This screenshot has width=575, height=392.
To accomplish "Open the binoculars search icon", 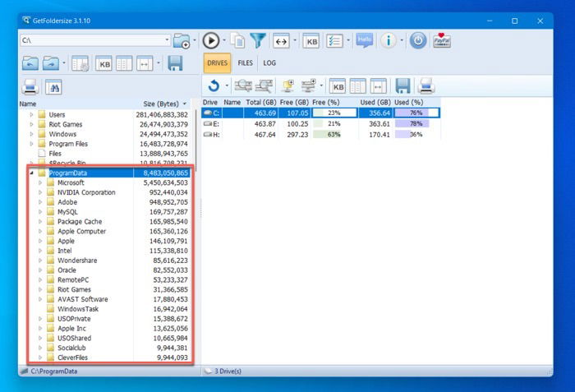I will 53,87.
